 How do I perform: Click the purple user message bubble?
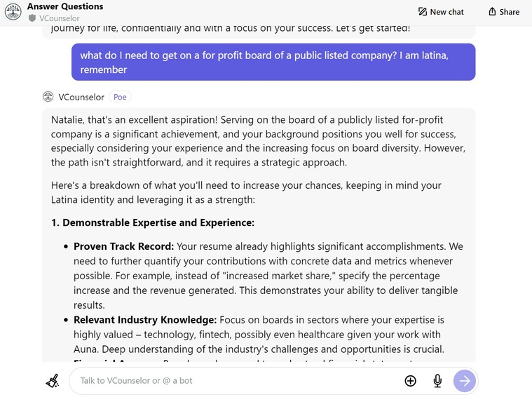point(273,62)
